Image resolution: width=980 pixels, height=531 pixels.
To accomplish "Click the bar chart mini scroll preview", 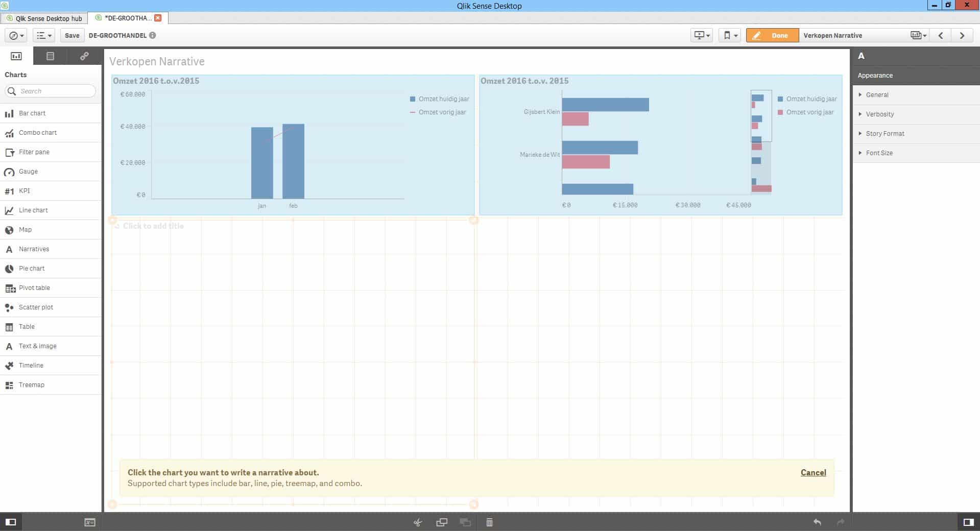I will pyautogui.click(x=761, y=142).
